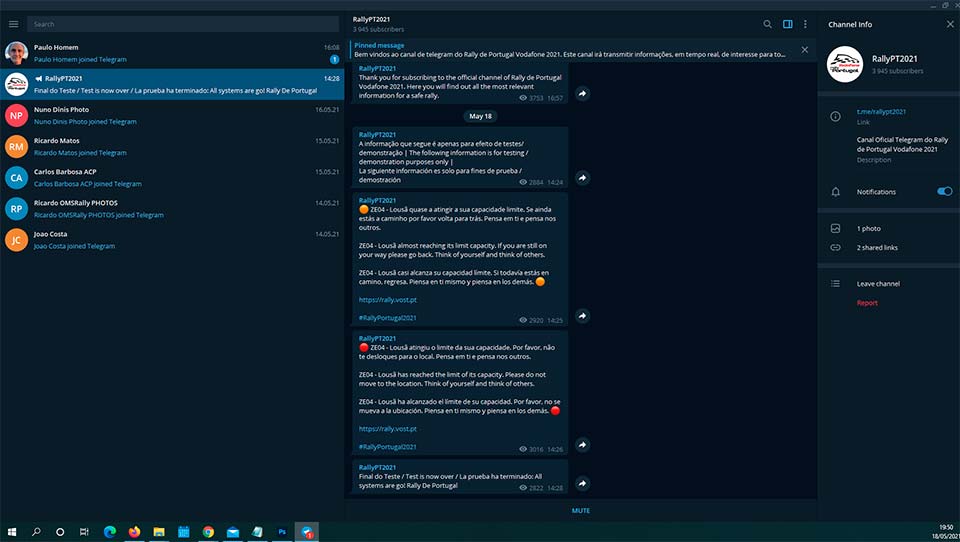Switch to Photoshop on the taskbar
This screenshot has width=960, height=542.
pos(282,532)
